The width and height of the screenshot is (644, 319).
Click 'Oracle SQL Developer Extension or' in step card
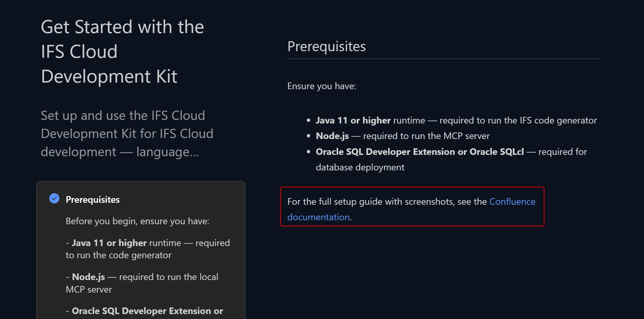point(147,311)
